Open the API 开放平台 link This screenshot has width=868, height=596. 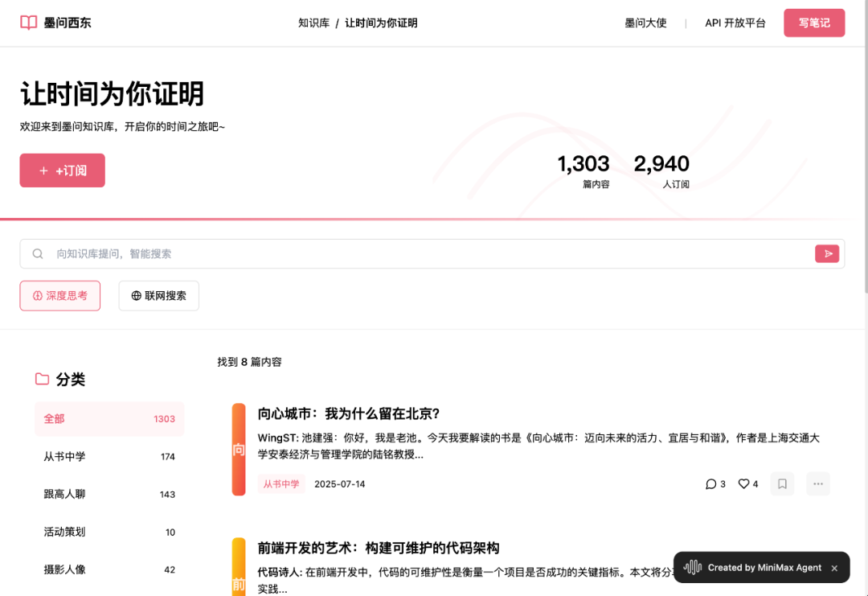pyautogui.click(x=735, y=23)
